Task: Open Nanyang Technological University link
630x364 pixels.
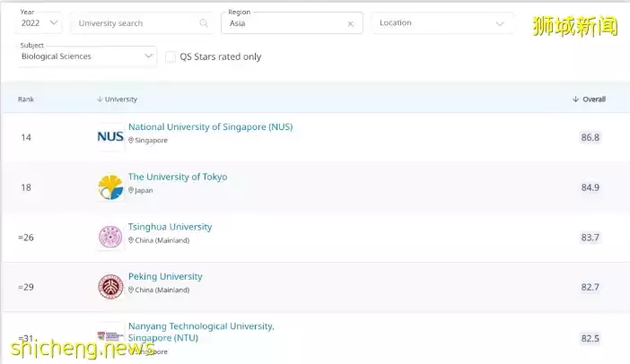Action: pyautogui.click(x=201, y=332)
